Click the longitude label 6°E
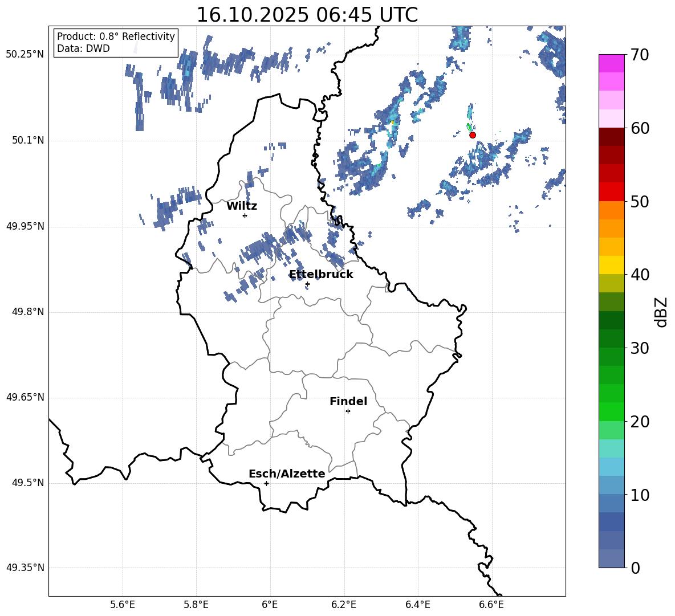 click(x=270, y=605)
